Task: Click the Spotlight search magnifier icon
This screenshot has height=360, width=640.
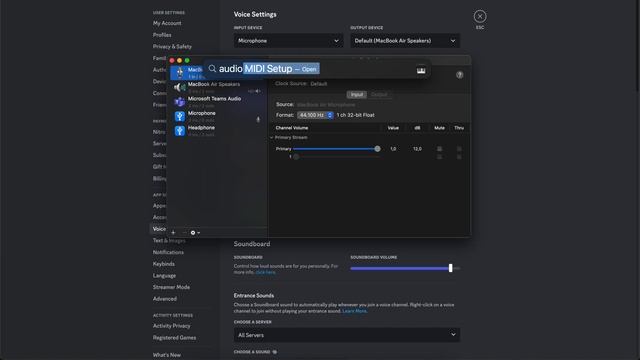Action: click(212, 69)
